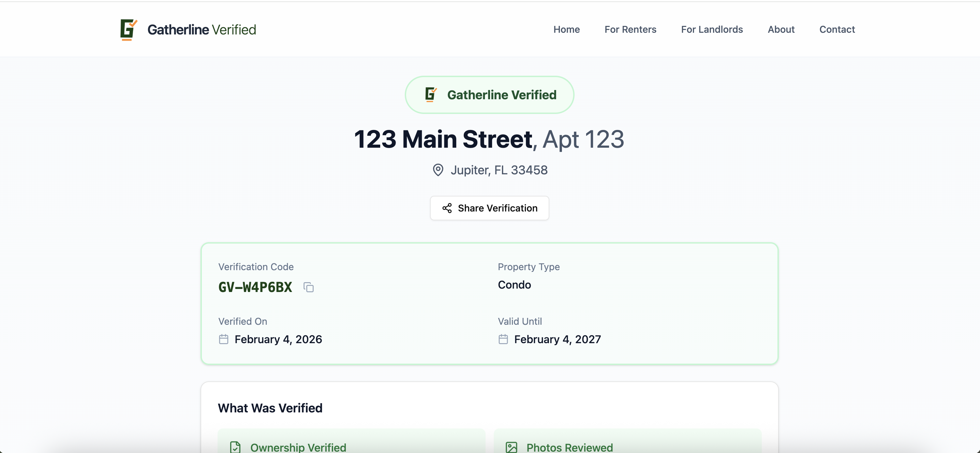Image resolution: width=980 pixels, height=453 pixels.
Task: Click the calendar icon under Verified On
Action: point(224,339)
